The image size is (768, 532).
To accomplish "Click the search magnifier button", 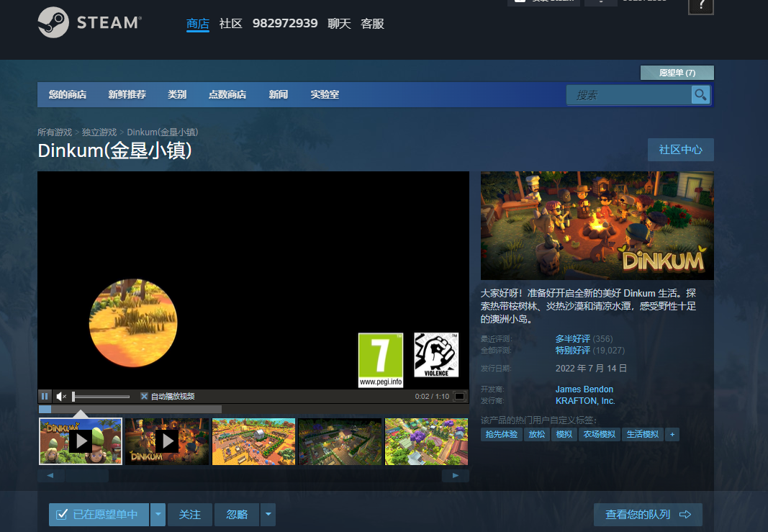I will coord(700,94).
